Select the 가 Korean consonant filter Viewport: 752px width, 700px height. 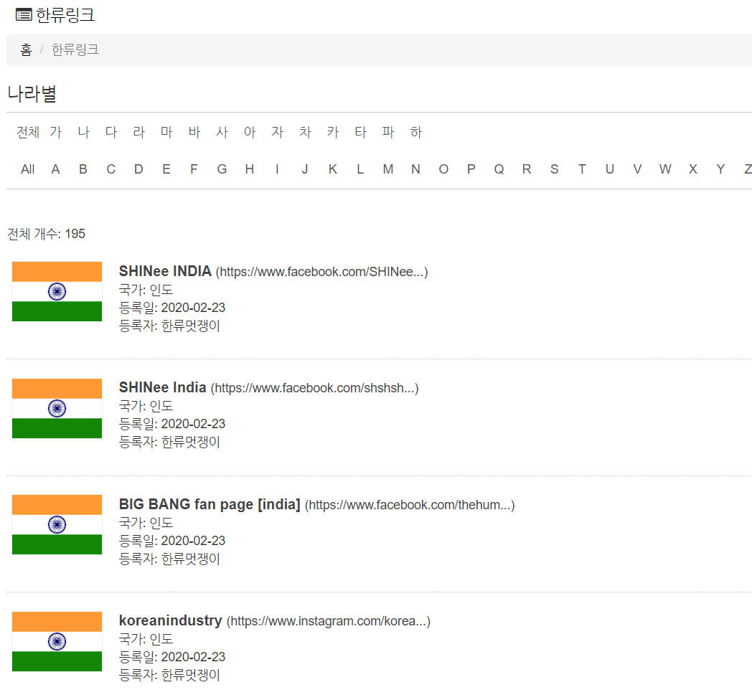(x=56, y=133)
